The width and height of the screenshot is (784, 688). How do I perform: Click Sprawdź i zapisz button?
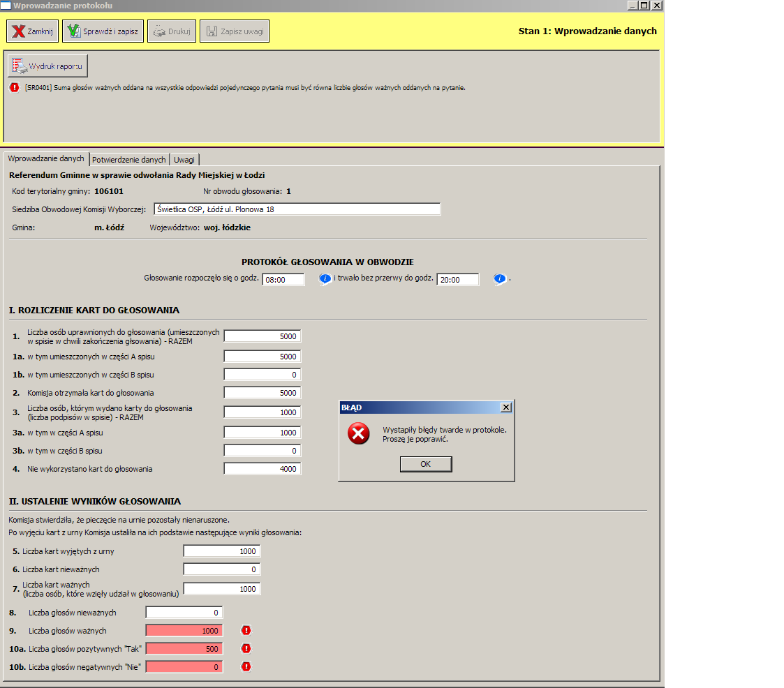click(x=103, y=31)
